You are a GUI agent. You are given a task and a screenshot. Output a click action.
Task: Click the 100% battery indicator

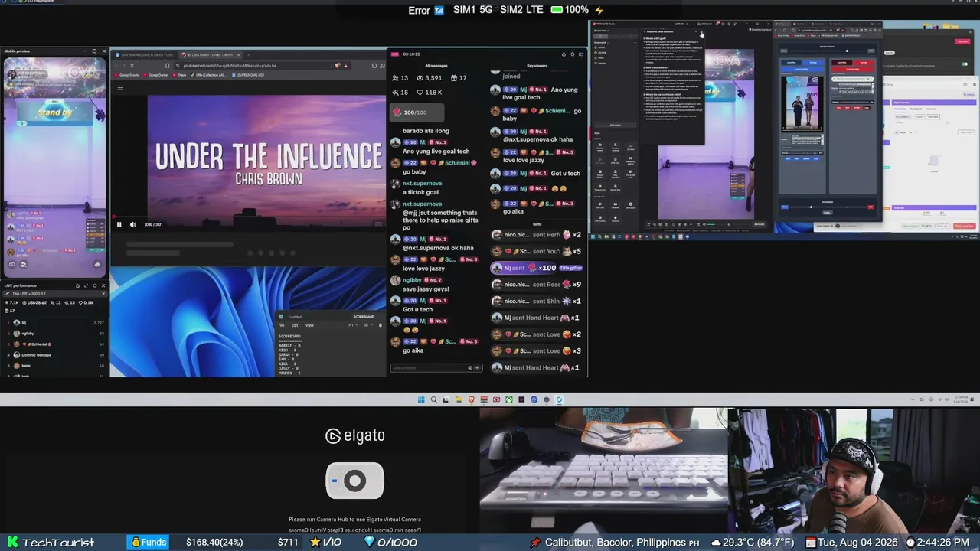tap(570, 10)
